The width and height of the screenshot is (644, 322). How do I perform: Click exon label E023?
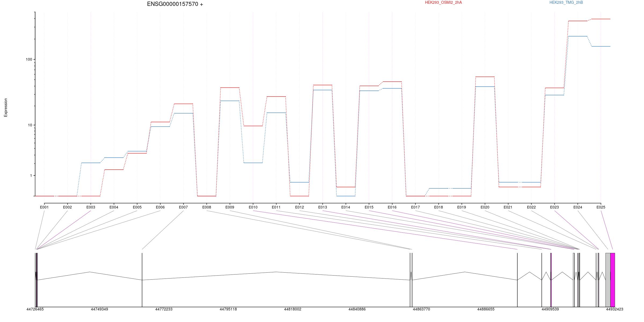click(x=554, y=207)
